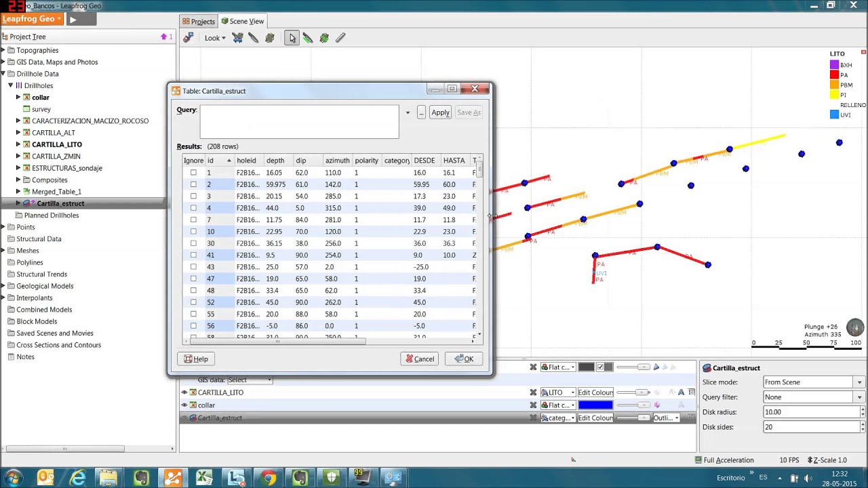Image resolution: width=868 pixels, height=488 pixels.
Task: Click Edit Colours for CARTILLA_LITO
Action: coord(596,392)
